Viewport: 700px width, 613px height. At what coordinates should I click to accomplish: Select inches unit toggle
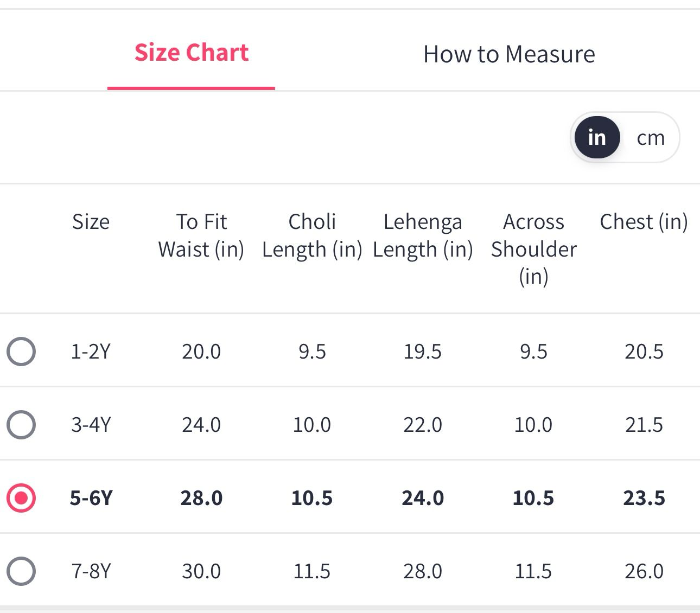tap(597, 138)
